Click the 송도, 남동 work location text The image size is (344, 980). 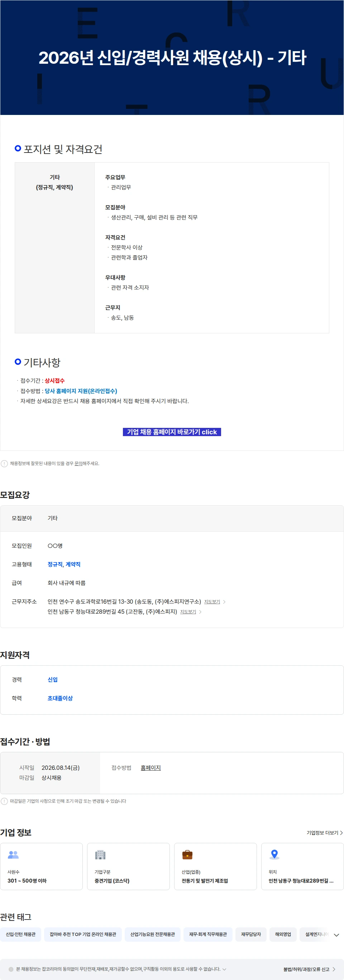tap(123, 318)
